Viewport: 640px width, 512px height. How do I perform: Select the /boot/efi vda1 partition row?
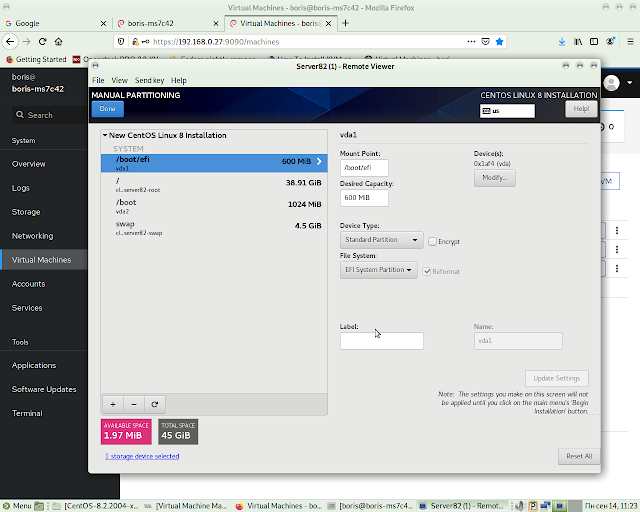click(214, 163)
